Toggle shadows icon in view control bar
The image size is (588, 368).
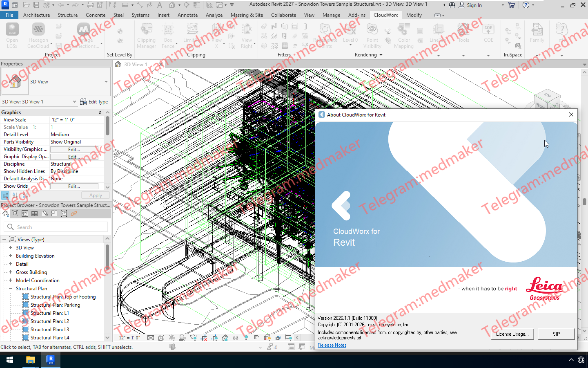click(x=183, y=338)
